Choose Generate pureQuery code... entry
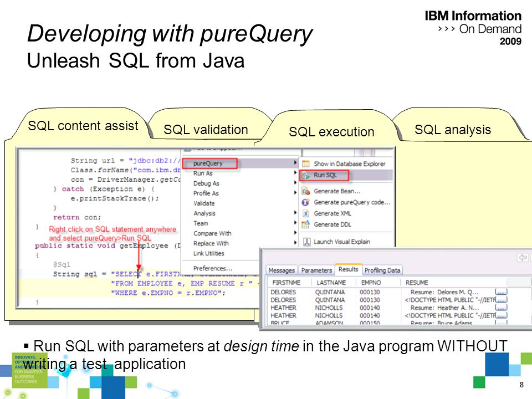 tap(352, 202)
